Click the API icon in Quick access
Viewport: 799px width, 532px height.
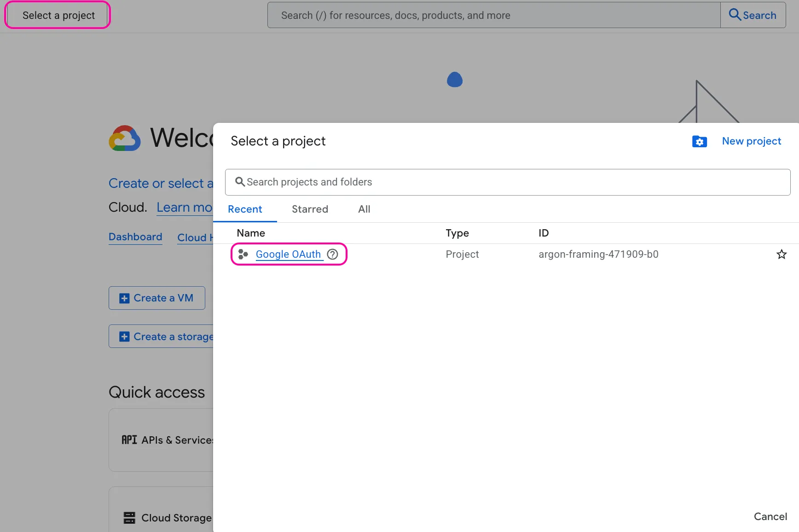pyautogui.click(x=129, y=440)
